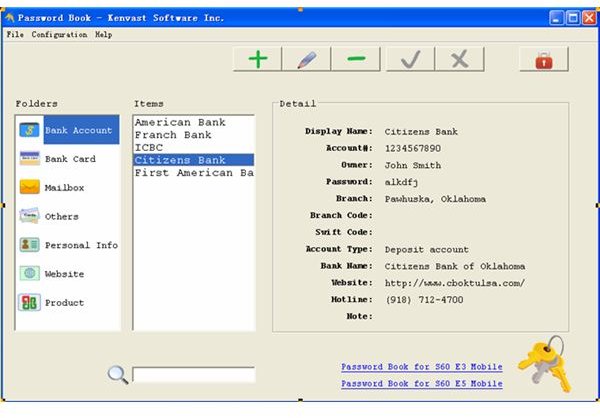Click the green minus delete button
Viewport: 600px width, 418px height.
pos(356,59)
